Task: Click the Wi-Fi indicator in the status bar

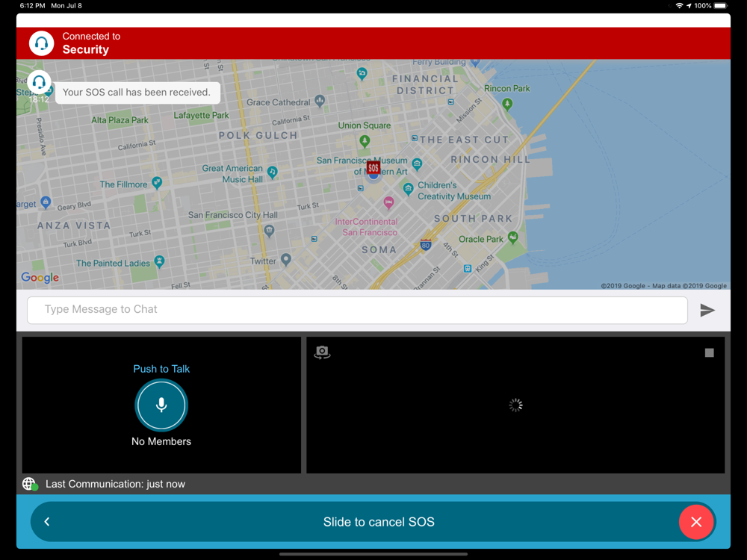Action: pyautogui.click(x=679, y=6)
